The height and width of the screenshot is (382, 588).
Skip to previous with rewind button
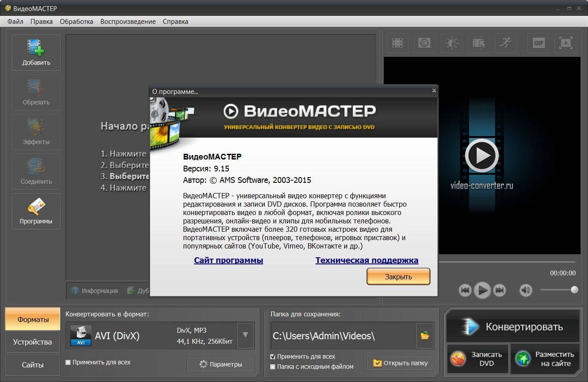[x=465, y=290]
